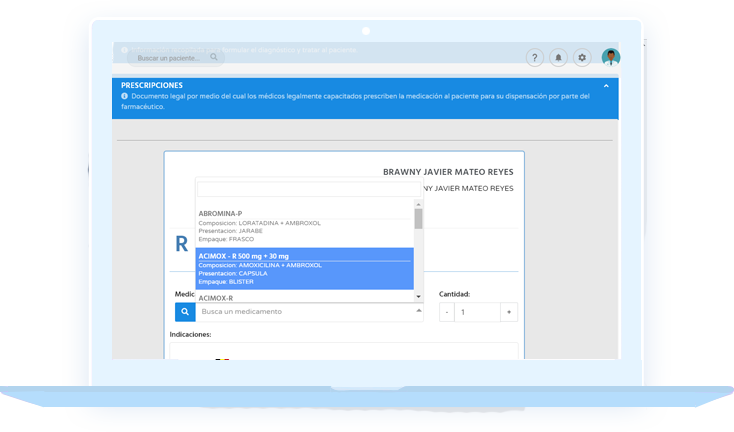
Task: Toggle the 'Busca un medicamento' dropdown arrow
Action: coord(418,312)
